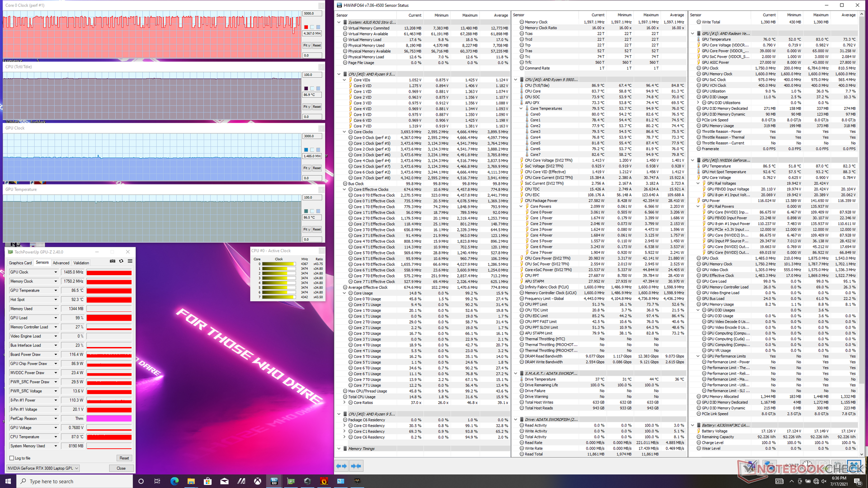
Task: Click Fit y button on Core 0 Clock graph
Action: point(307,45)
